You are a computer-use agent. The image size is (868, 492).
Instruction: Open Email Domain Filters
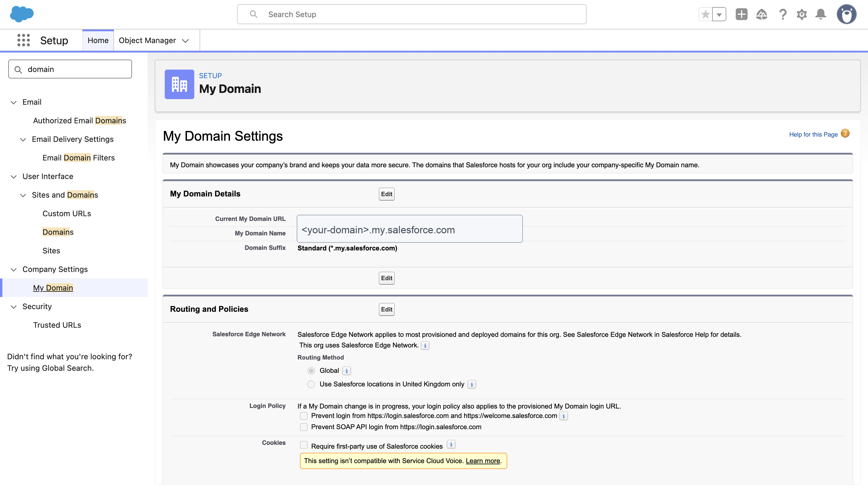tap(79, 158)
